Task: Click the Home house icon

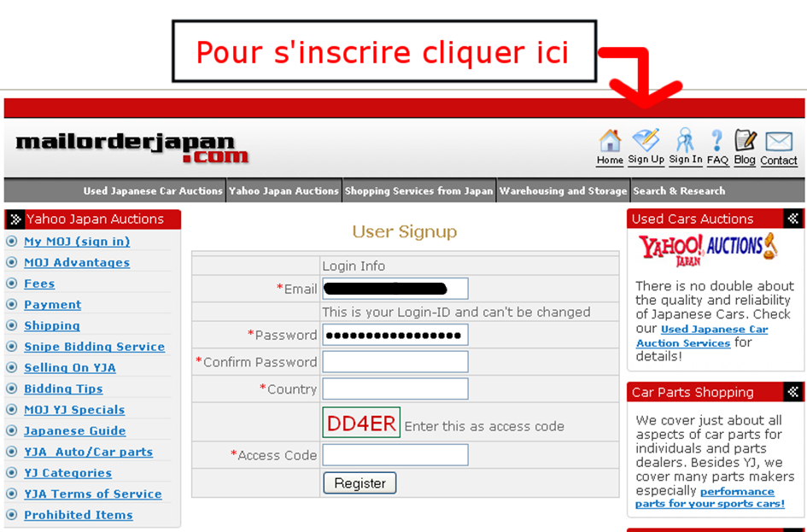Action: pos(610,140)
